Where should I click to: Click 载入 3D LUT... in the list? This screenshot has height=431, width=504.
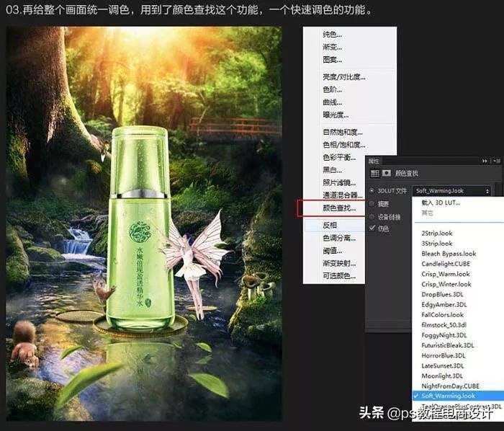441,203
